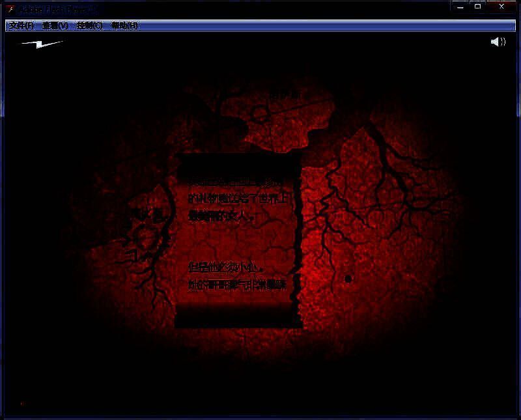Open the 文件(F) menu
The width and height of the screenshot is (521, 420).
point(21,25)
